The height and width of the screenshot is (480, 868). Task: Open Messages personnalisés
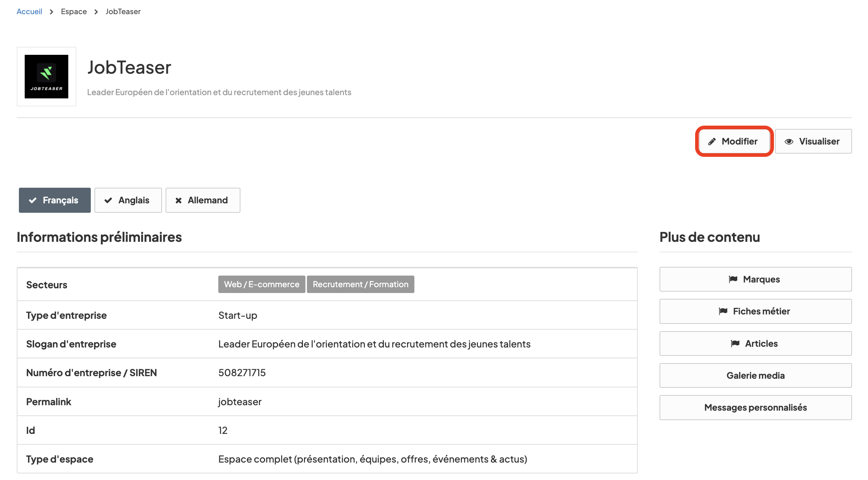pos(755,407)
